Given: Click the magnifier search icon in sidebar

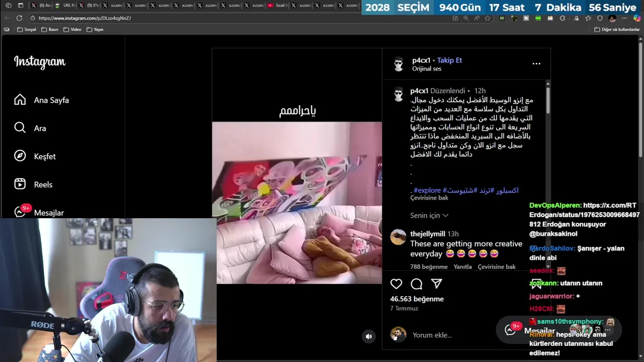Looking at the screenshot, I should (x=20, y=128).
